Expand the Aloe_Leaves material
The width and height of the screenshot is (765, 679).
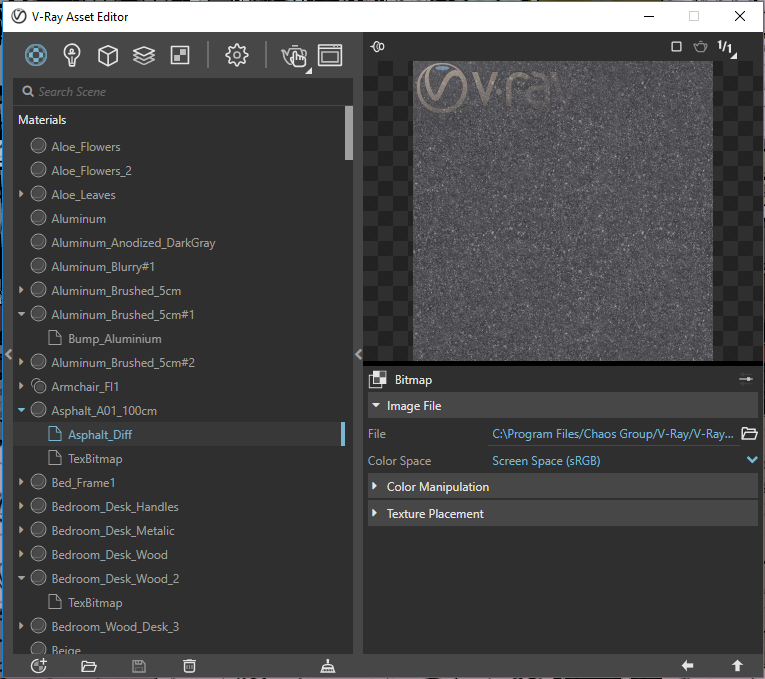(21, 194)
